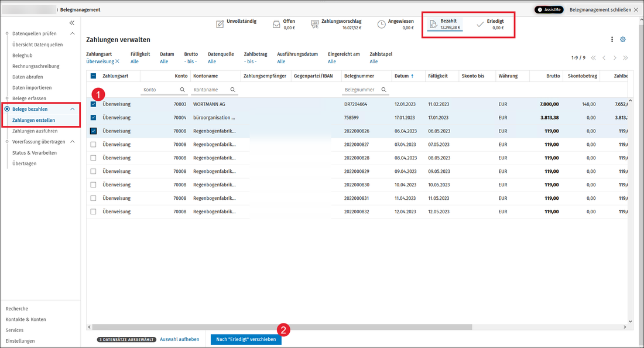644x348 pixels.
Task: Check checkbox for Belegnummer 2022000831
Action: [93, 198]
